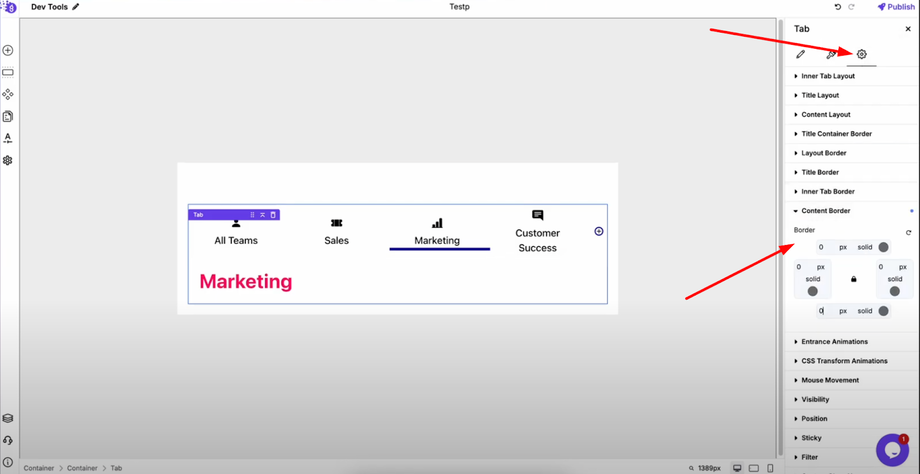Open the top border solid style dropdown
The width and height of the screenshot is (920, 474).
coord(865,247)
